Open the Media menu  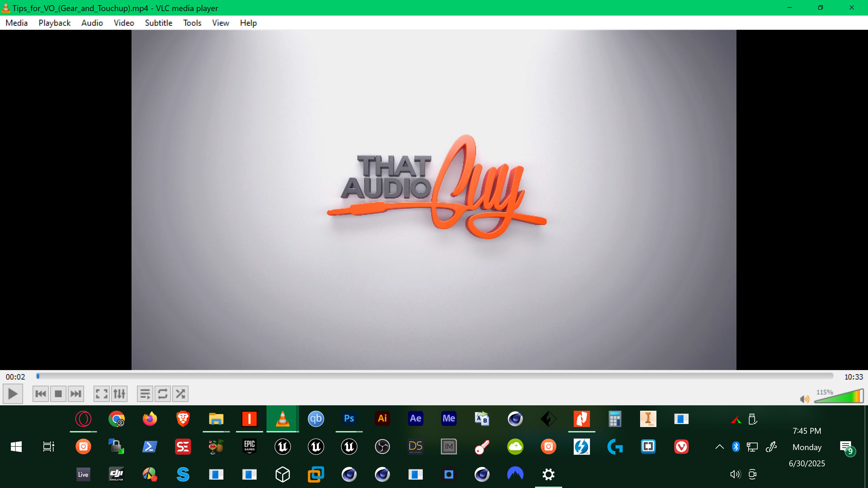(17, 23)
